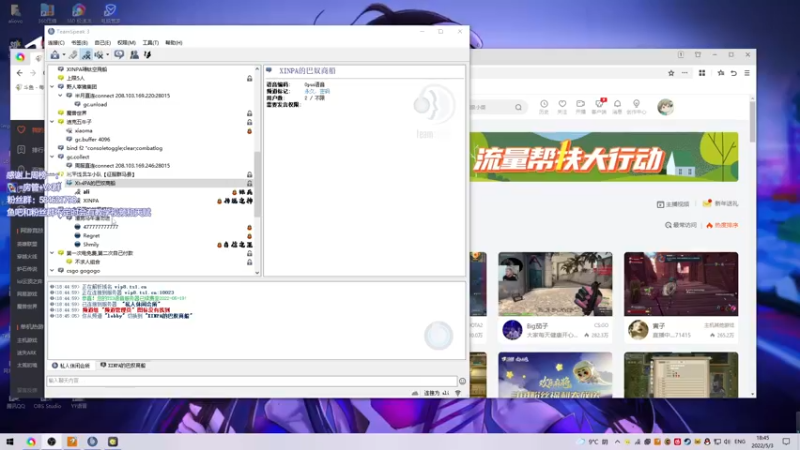This screenshot has width=800, height=450.
Task: Click the TeamSpeak disconnect toolbar icon
Action: click(73, 55)
